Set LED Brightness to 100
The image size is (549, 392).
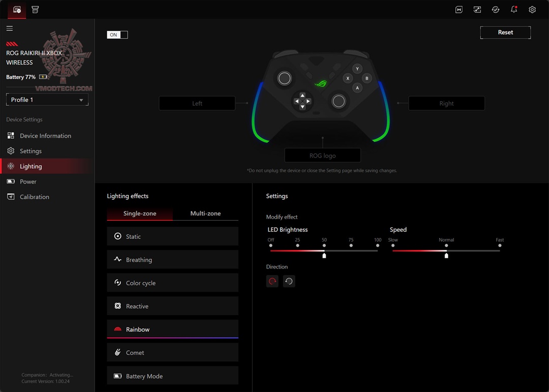click(377, 246)
